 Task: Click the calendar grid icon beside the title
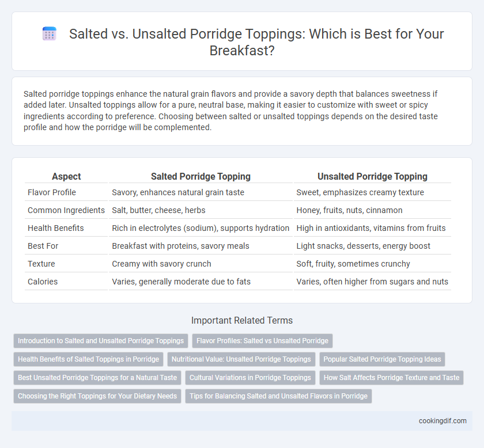50,33
